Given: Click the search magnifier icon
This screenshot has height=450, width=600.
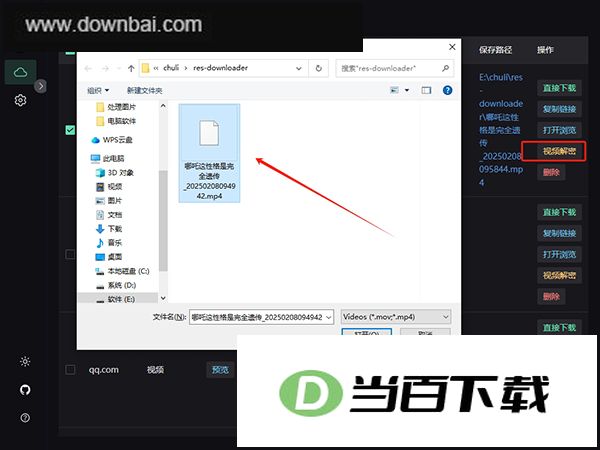Looking at the screenshot, I should (x=445, y=68).
